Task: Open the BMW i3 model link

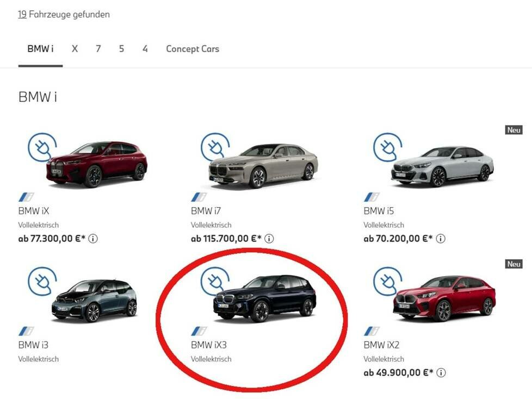Action: [x=33, y=345]
